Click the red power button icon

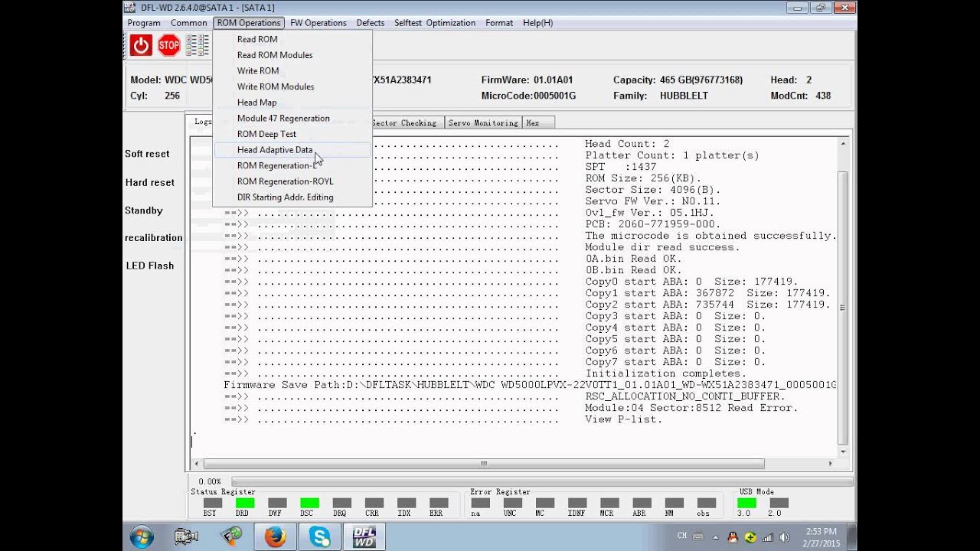141,46
